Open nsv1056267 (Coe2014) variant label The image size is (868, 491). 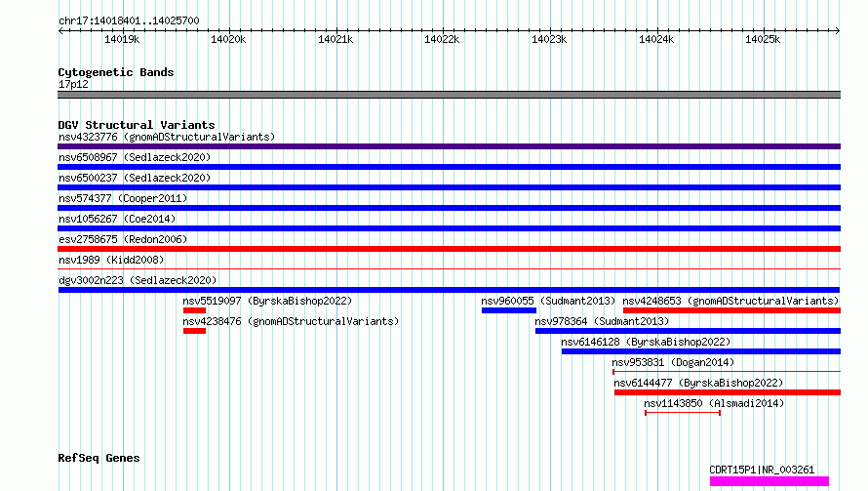pos(117,219)
